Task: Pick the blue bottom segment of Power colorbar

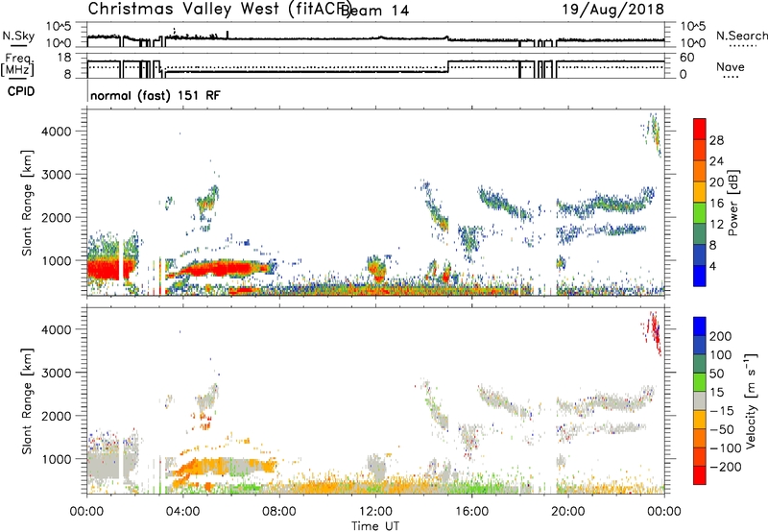Action: (x=700, y=276)
